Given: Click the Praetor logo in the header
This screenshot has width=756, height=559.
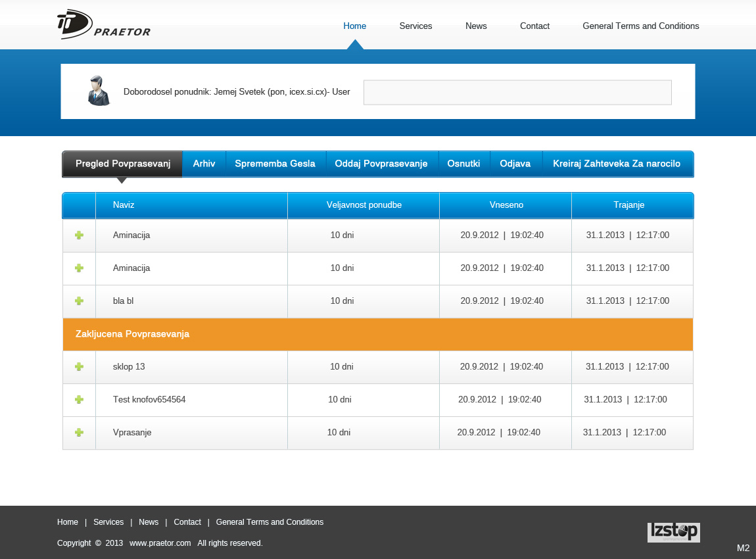Looking at the screenshot, I should click(103, 25).
